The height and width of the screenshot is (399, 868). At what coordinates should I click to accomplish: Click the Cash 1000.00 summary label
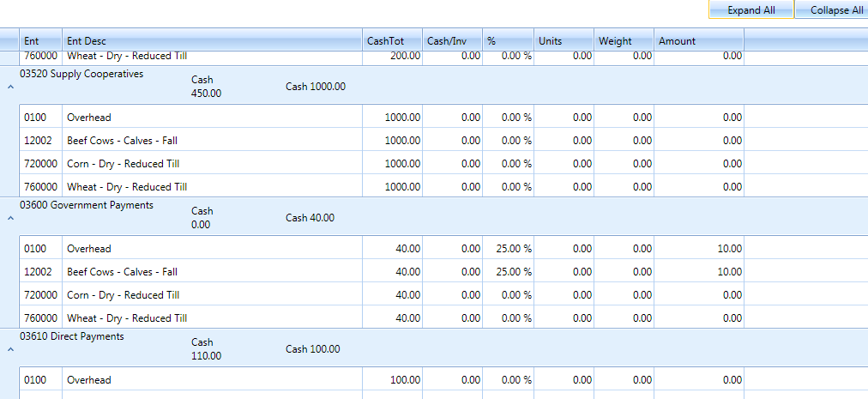(x=316, y=87)
